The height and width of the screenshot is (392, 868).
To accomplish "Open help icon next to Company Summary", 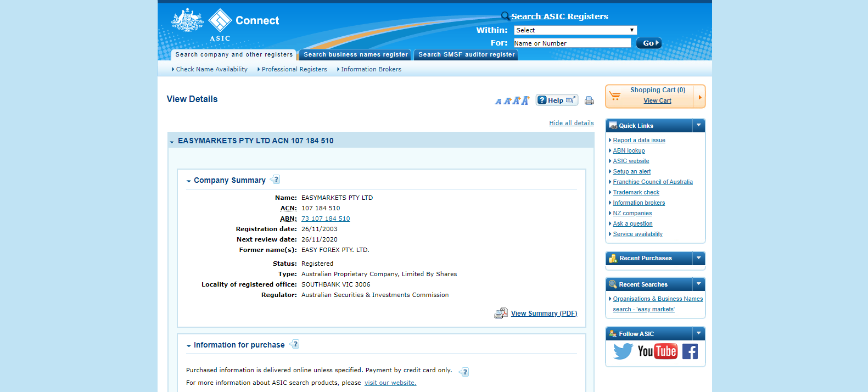I will pyautogui.click(x=275, y=180).
